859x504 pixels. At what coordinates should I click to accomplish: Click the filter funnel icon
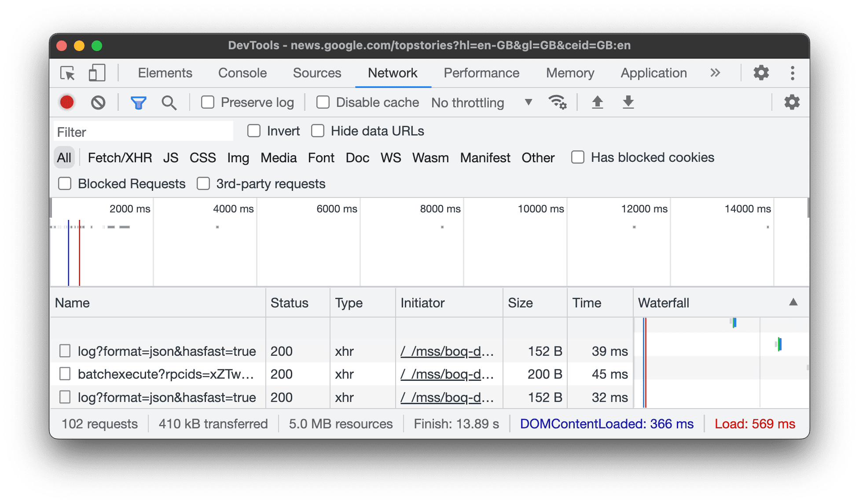click(x=138, y=102)
